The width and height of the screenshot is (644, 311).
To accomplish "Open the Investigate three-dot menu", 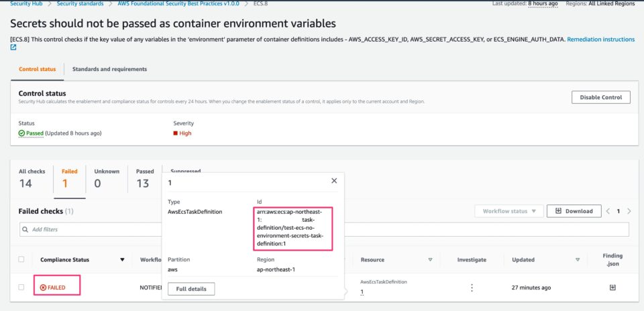I will 472,288.
